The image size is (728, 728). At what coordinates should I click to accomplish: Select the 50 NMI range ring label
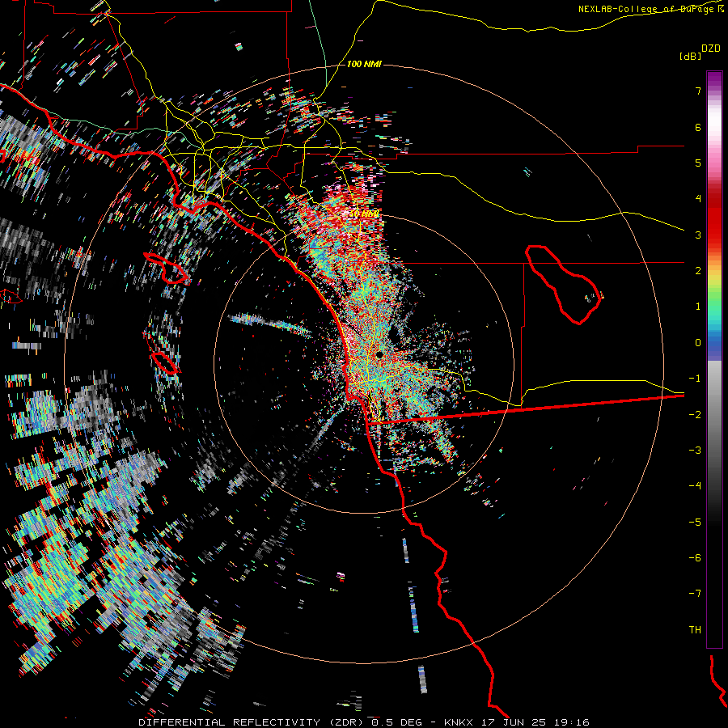pyautogui.click(x=364, y=214)
